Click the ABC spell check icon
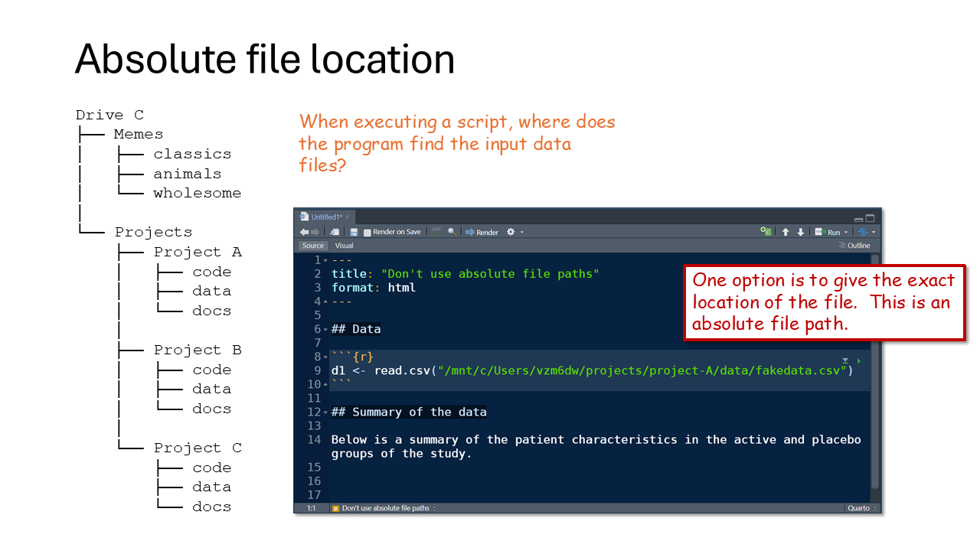 tap(437, 230)
